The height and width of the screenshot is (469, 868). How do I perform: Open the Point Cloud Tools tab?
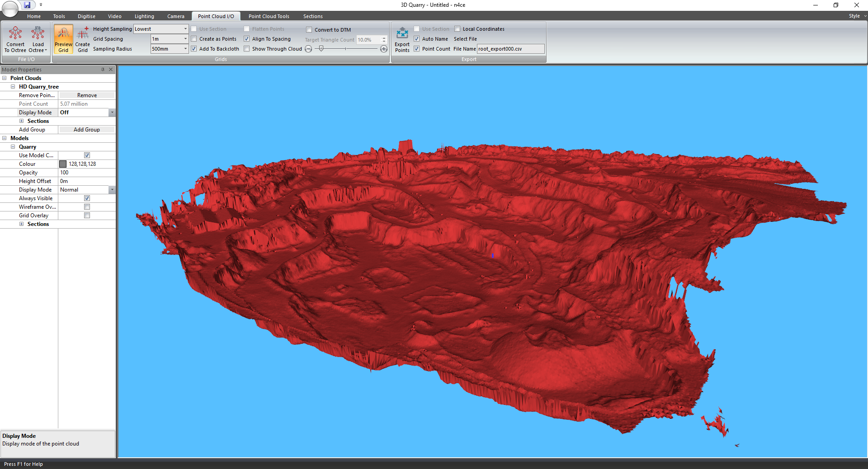point(269,16)
